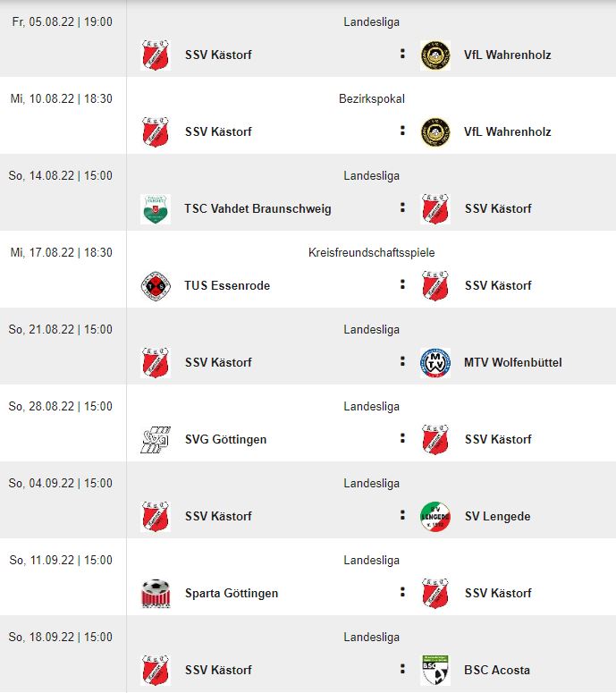Open the SV Lengede round crest

click(435, 516)
